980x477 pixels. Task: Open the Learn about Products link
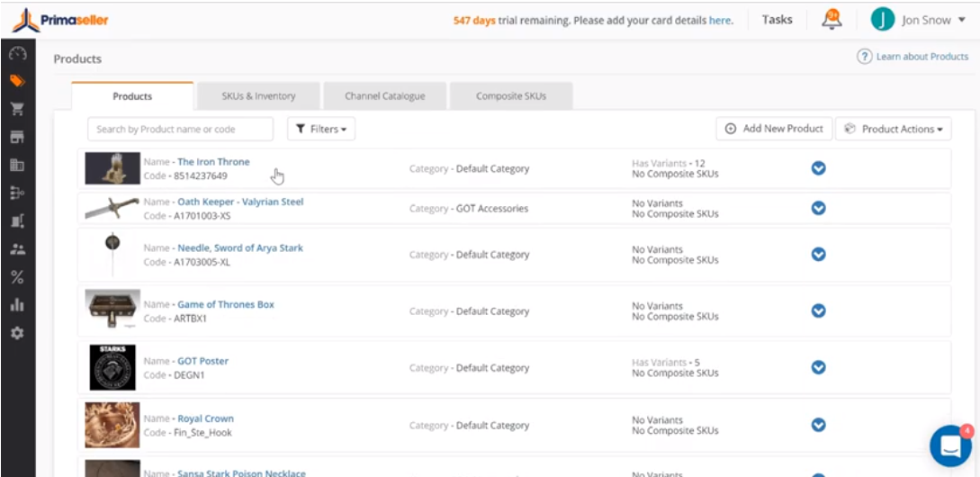[x=913, y=57]
